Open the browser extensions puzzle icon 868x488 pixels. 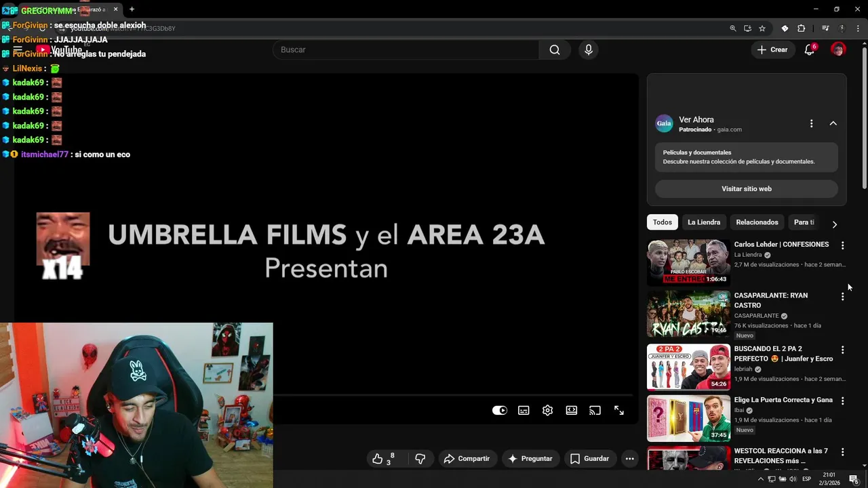(x=802, y=28)
